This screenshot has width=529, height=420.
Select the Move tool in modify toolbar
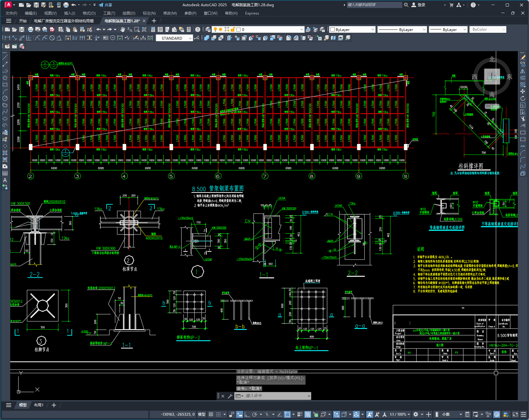click(x=523, y=91)
